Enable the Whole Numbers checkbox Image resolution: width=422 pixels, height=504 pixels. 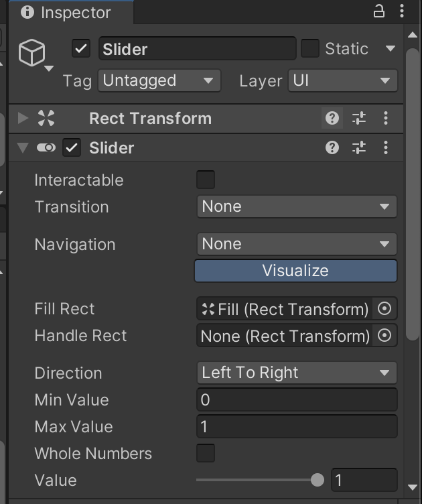tap(206, 453)
